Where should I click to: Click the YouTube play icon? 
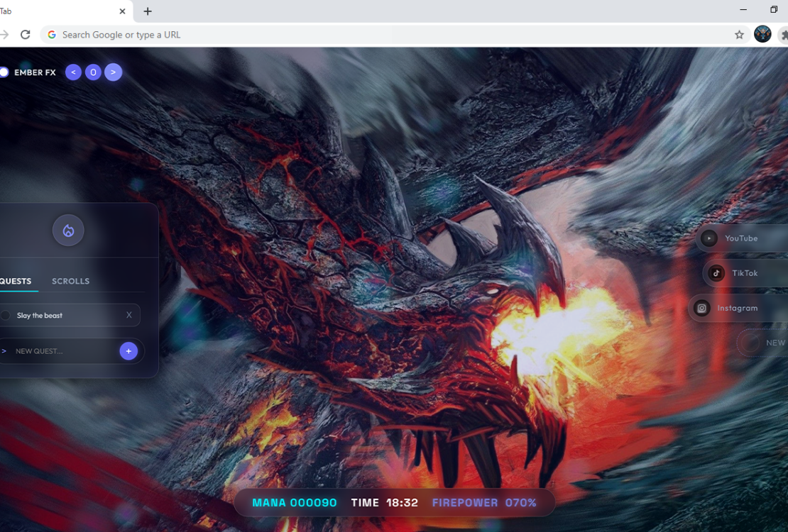point(709,238)
